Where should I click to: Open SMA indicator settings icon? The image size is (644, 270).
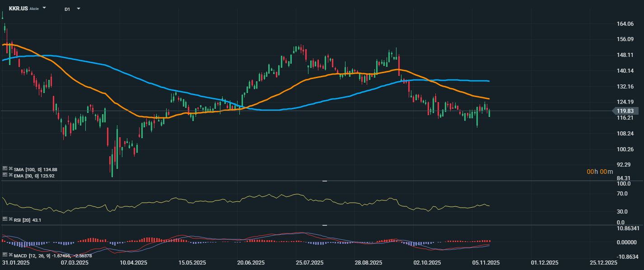click(5, 169)
